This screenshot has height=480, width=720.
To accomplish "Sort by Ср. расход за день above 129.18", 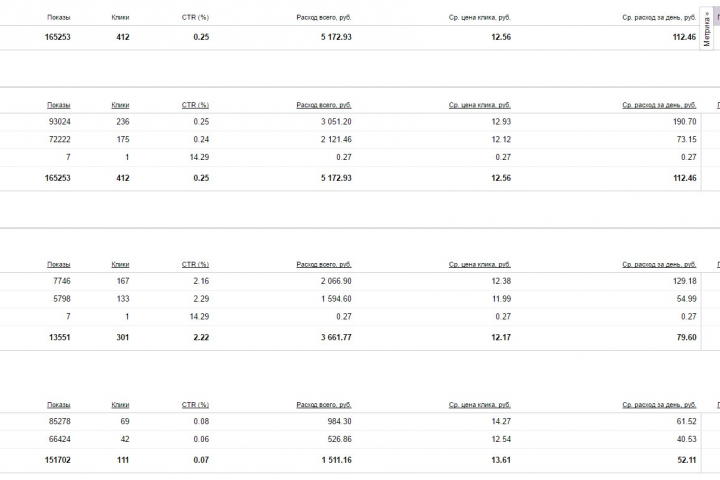I will [x=659, y=265].
